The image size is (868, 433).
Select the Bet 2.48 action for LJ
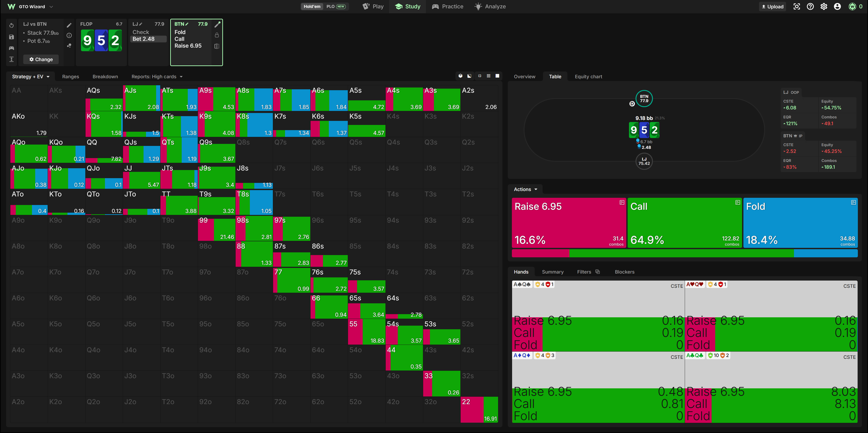point(148,39)
